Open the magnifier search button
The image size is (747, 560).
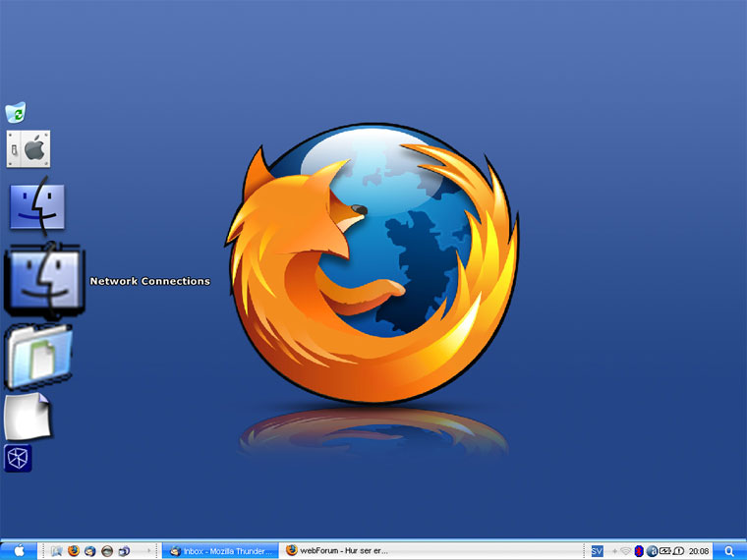[x=729, y=551]
